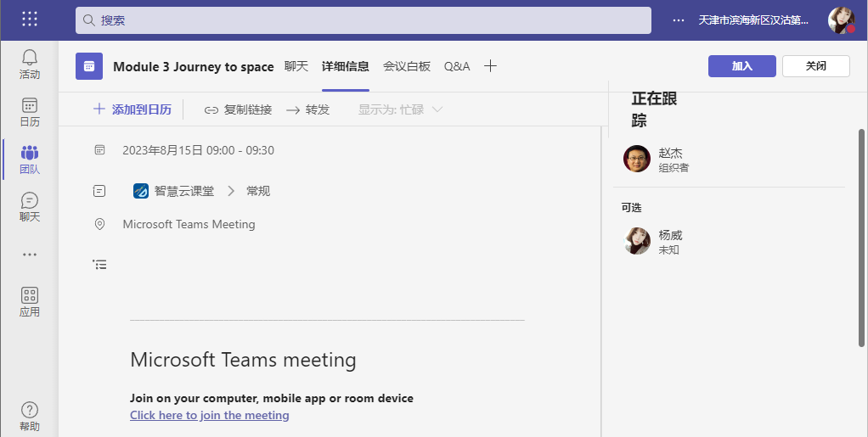The image size is (868, 437).
Task: Click 复制链接 to copy link
Action: click(x=238, y=109)
